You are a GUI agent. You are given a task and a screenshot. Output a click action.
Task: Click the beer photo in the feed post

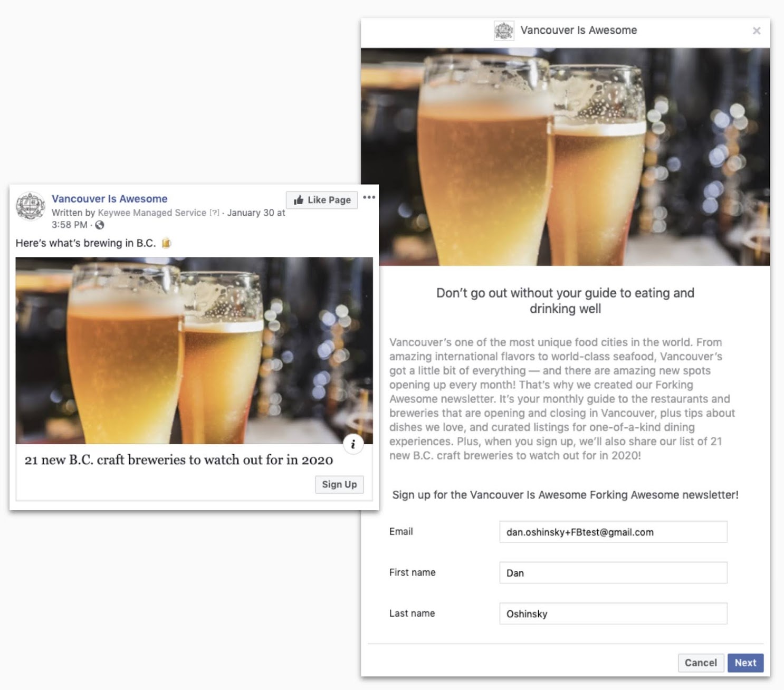click(194, 350)
